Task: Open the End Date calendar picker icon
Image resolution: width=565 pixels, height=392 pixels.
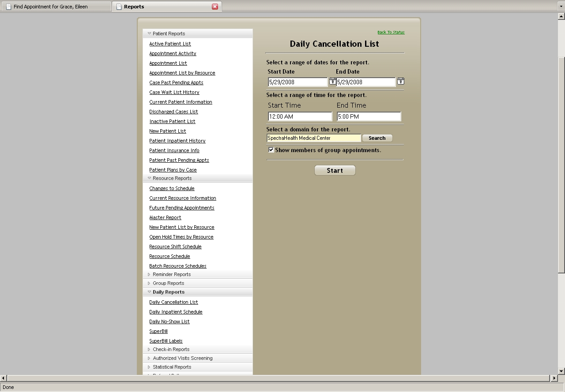Action: pos(400,81)
